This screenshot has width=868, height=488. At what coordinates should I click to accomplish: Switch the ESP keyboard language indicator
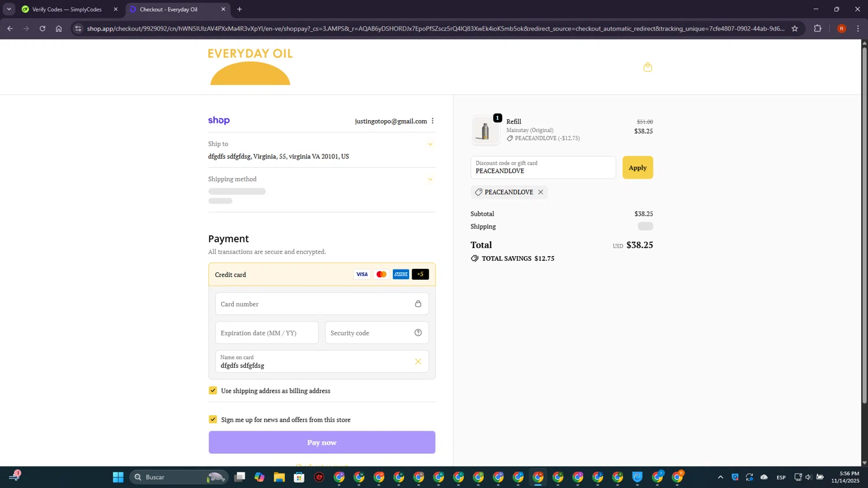click(x=781, y=477)
